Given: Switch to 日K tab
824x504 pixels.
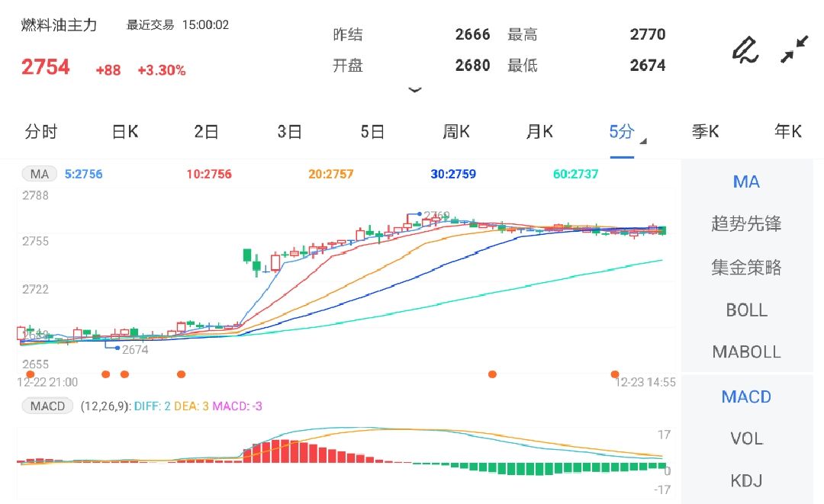Looking at the screenshot, I should point(125,132).
